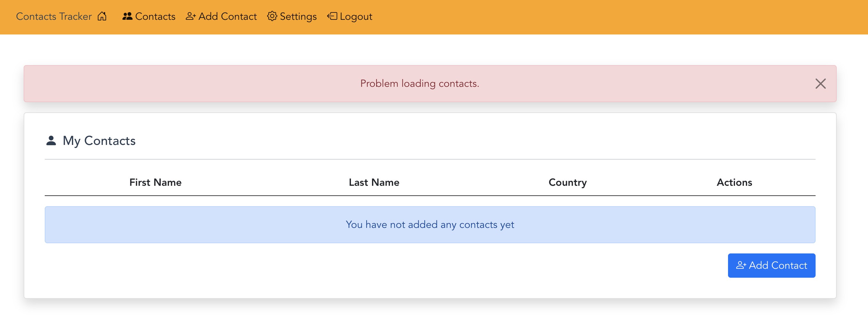Click the Logout arrow icon

pyautogui.click(x=332, y=16)
